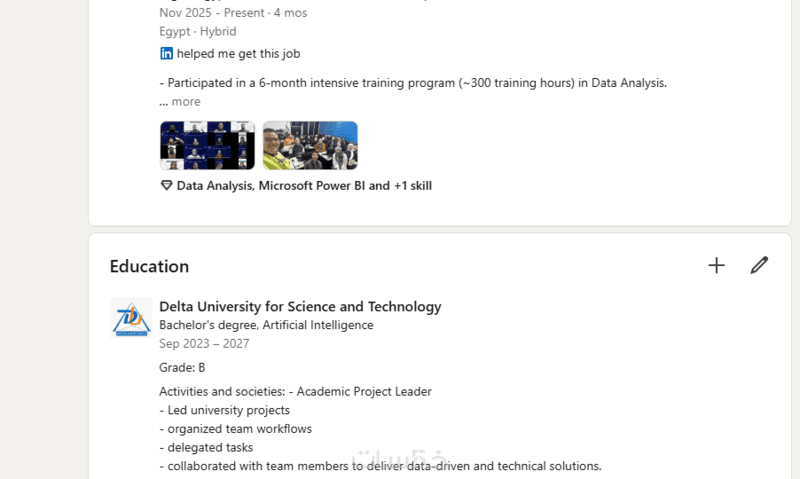Click the 6-month training program description
800x479 pixels.
pyautogui.click(x=413, y=83)
